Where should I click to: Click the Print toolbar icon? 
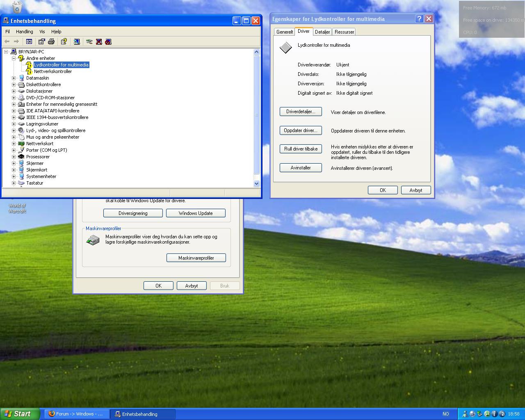click(51, 41)
